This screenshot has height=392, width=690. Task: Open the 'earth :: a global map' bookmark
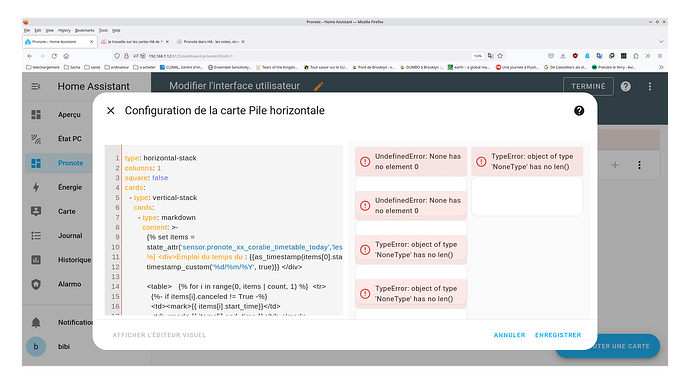469,67
